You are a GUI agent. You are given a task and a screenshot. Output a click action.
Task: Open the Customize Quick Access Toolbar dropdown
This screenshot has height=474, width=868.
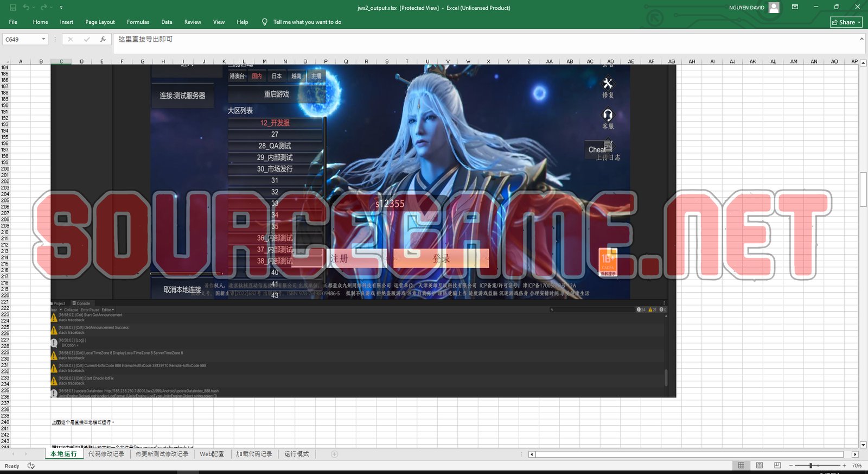[61, 8]
